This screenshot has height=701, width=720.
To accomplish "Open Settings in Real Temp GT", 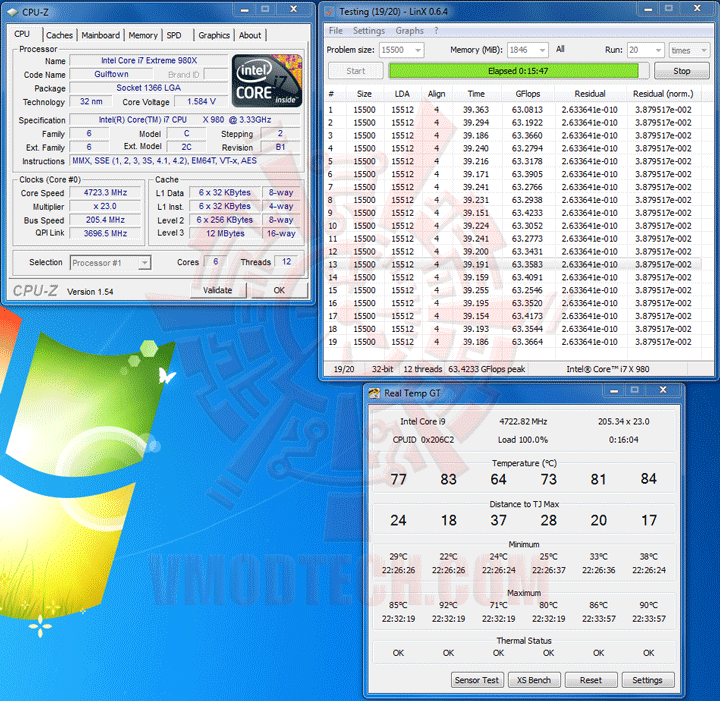I will coord(647,680).
